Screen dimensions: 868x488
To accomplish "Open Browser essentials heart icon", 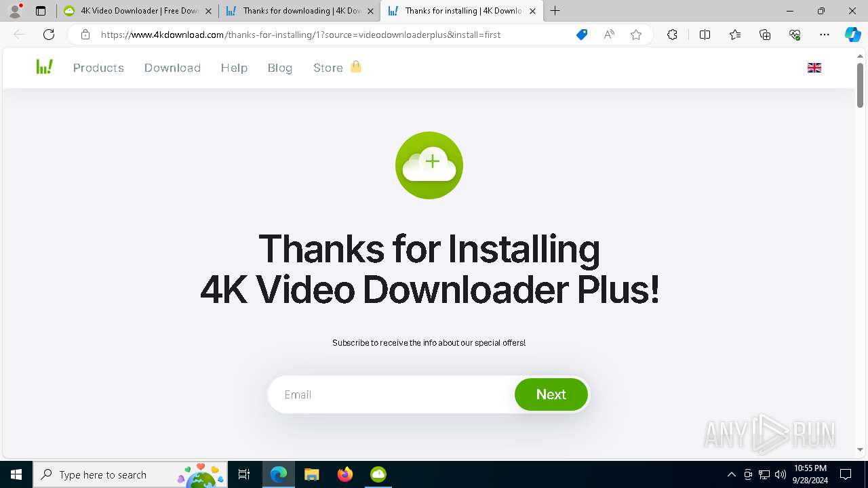I will (795, 35).
